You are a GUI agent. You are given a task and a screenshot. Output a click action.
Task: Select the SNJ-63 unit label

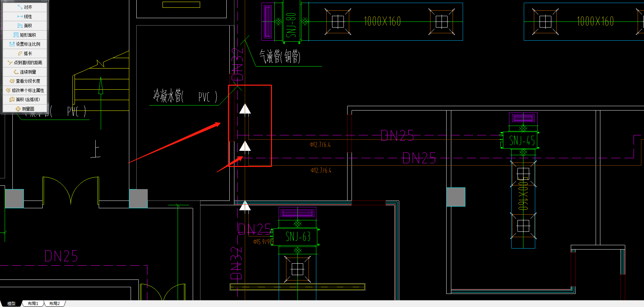coord(298,236)
